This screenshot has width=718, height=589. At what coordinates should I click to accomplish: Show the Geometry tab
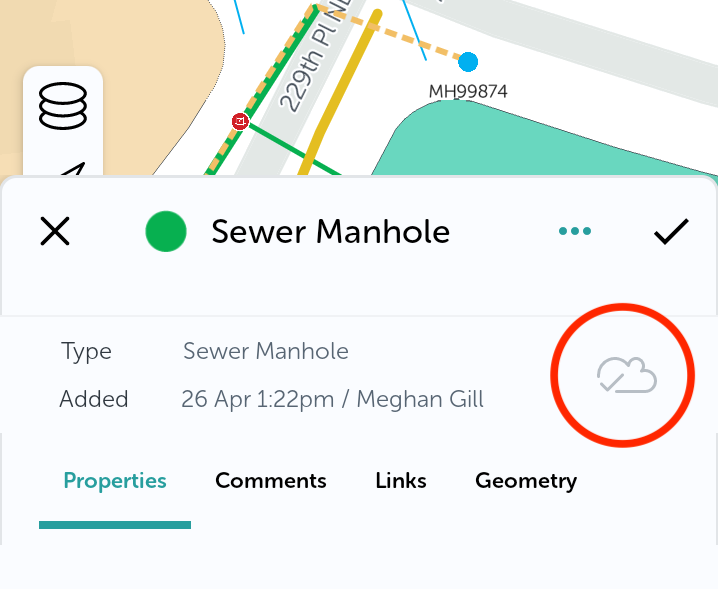point(526,481)
